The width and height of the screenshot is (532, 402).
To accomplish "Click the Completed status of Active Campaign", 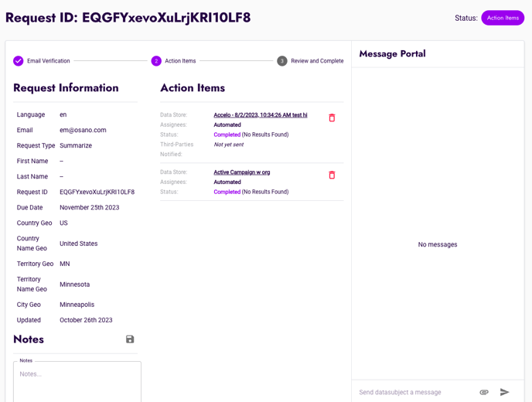I will pyautogui.click(x=227, y=192).
